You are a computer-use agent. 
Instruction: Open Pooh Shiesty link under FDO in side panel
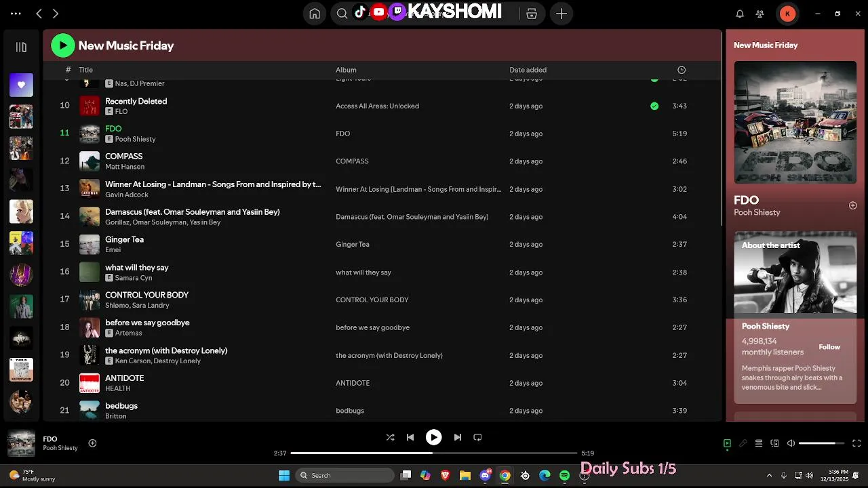[757, 213]
